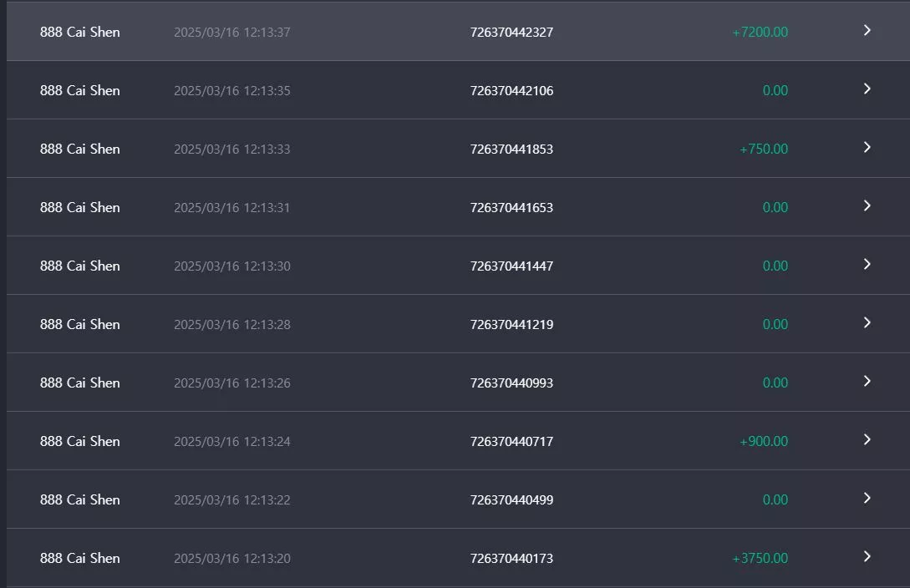Expand chevron for the +3750.00 record
Image resolution: width=910 pixels, height=588 pixels.
pos(867,557)
